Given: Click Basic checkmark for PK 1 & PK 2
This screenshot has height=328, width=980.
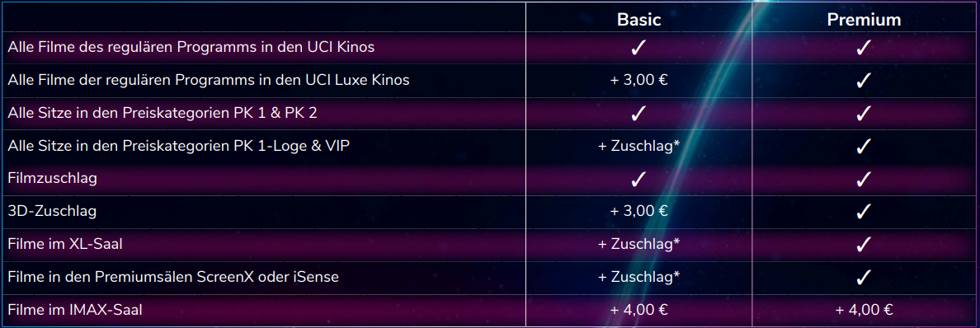Looking at the screenshot, I should pyautogui.click(x=638, y=114).
